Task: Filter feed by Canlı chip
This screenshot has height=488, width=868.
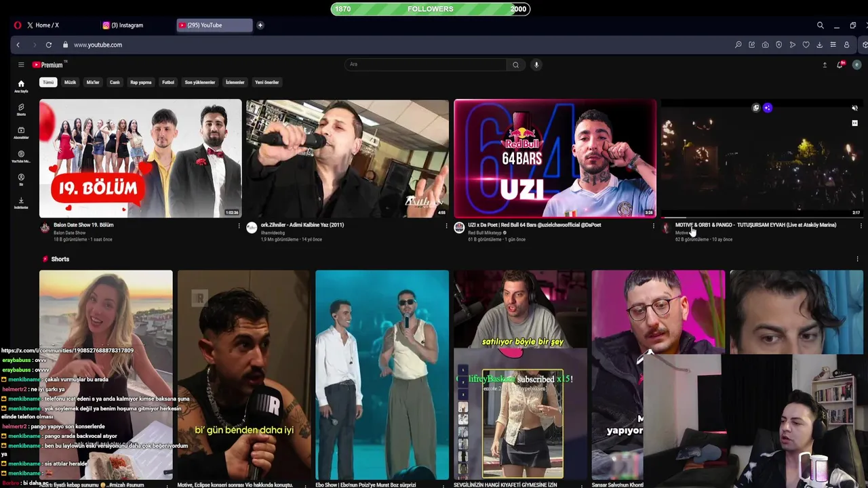Action: (115, 83)
